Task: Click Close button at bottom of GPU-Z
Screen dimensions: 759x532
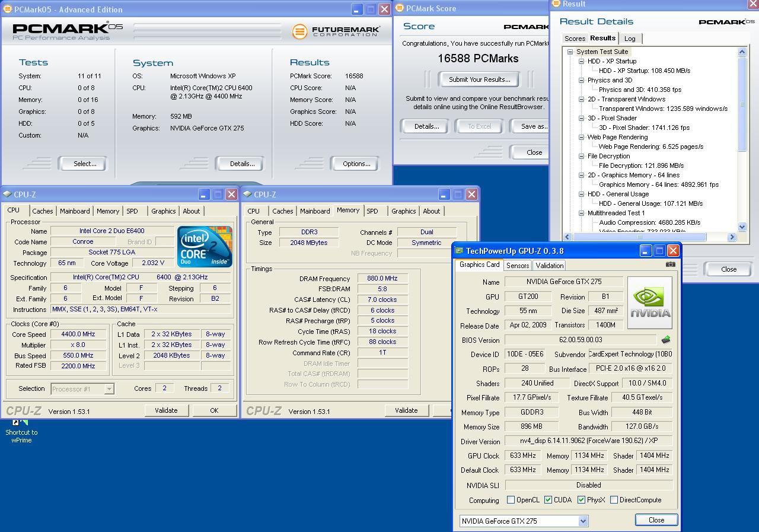Action: click(656, 520)
